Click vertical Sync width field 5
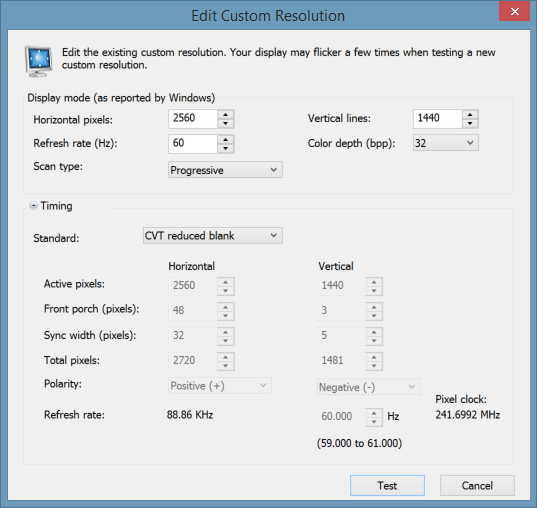537x508 pixels. pyautogui.click(x=342, y=336)
